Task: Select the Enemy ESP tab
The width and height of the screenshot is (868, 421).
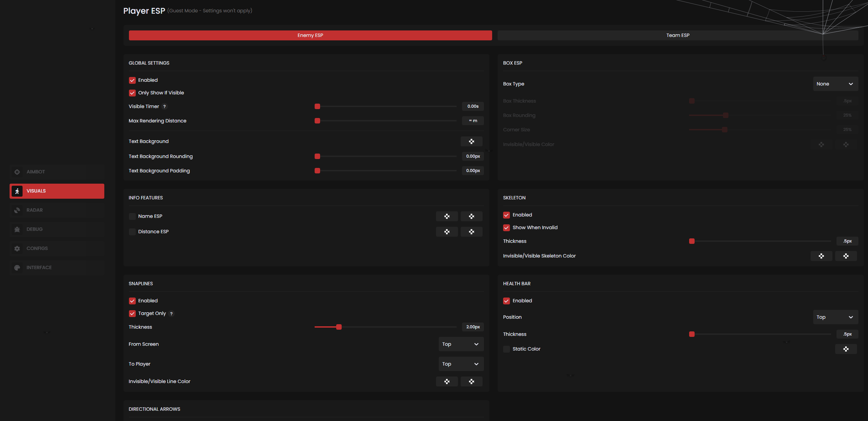Action: 310,35
